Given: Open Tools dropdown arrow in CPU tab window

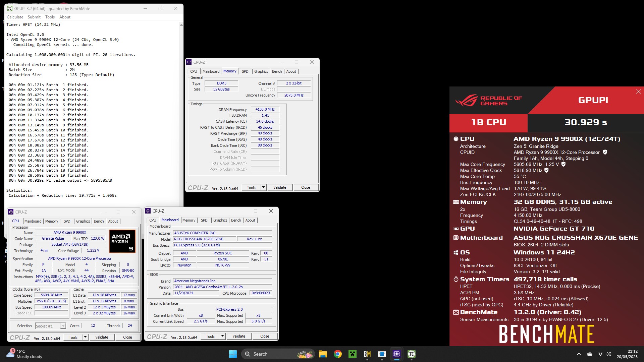Looking at the screenshot, I should click(86, 337).
